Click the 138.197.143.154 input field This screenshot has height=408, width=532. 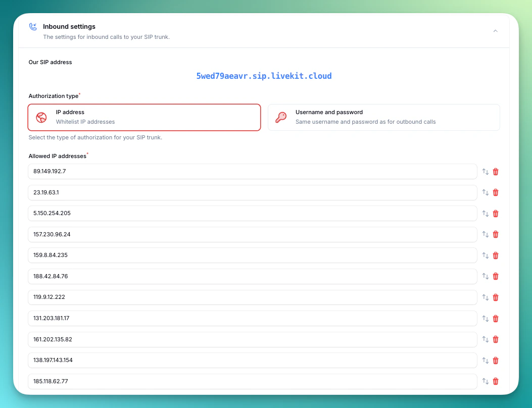(x=253, y=361)
